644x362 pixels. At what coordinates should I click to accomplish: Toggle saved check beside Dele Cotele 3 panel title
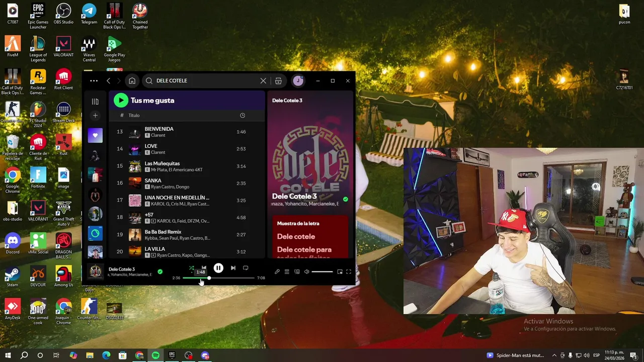click(x=345, y=199)
